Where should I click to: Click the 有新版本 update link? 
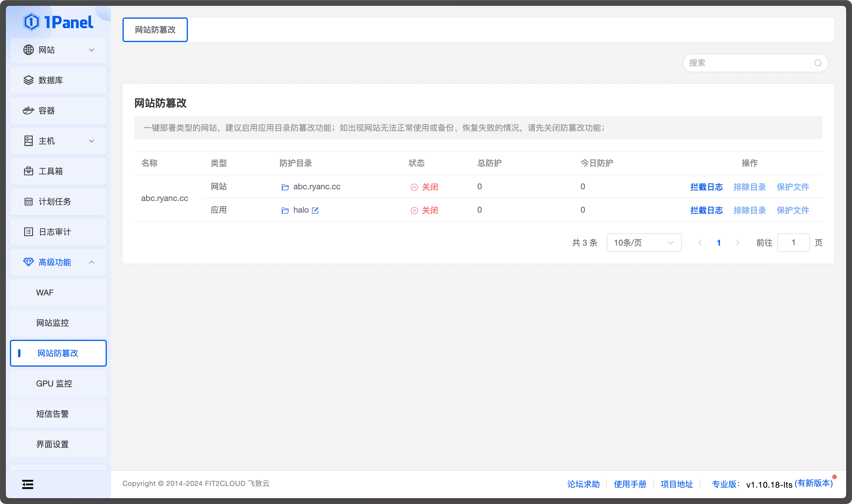(x=813, y=483)
